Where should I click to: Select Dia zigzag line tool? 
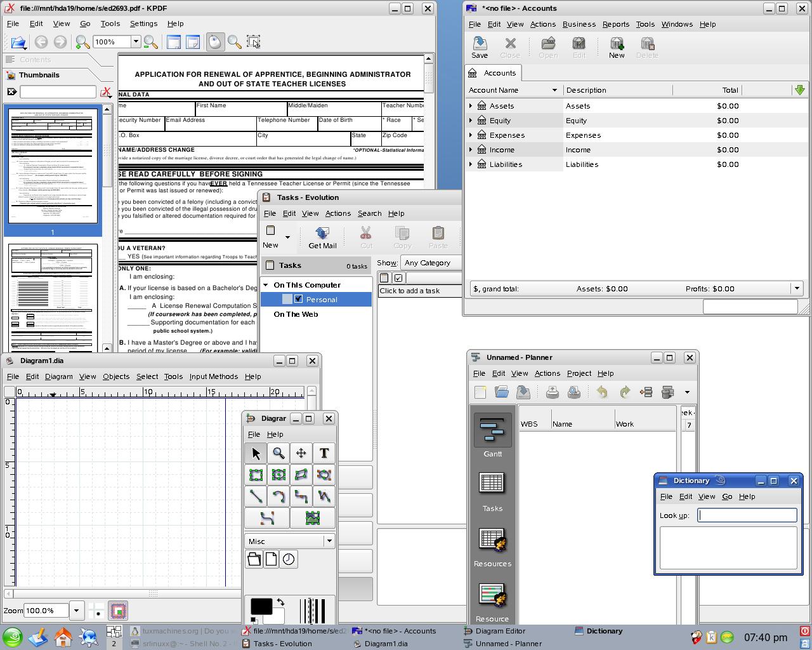(301, 496)
